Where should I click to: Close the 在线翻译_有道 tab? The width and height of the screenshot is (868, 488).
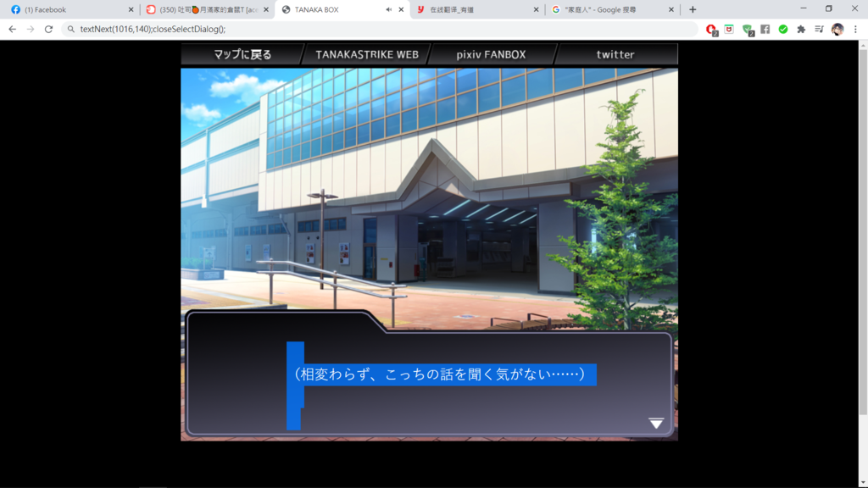(x=536, y=9)
